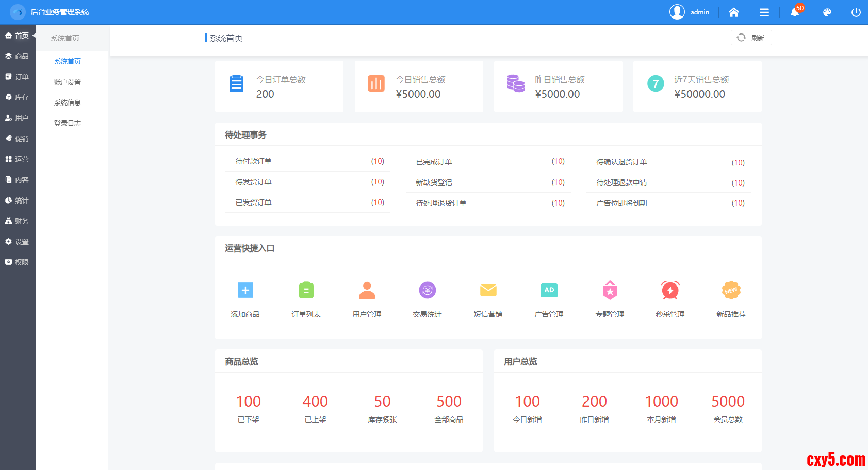Screen dimensions: 868x470
Task: Select 登录日志 in the submenu
Action: click(68, 123)
